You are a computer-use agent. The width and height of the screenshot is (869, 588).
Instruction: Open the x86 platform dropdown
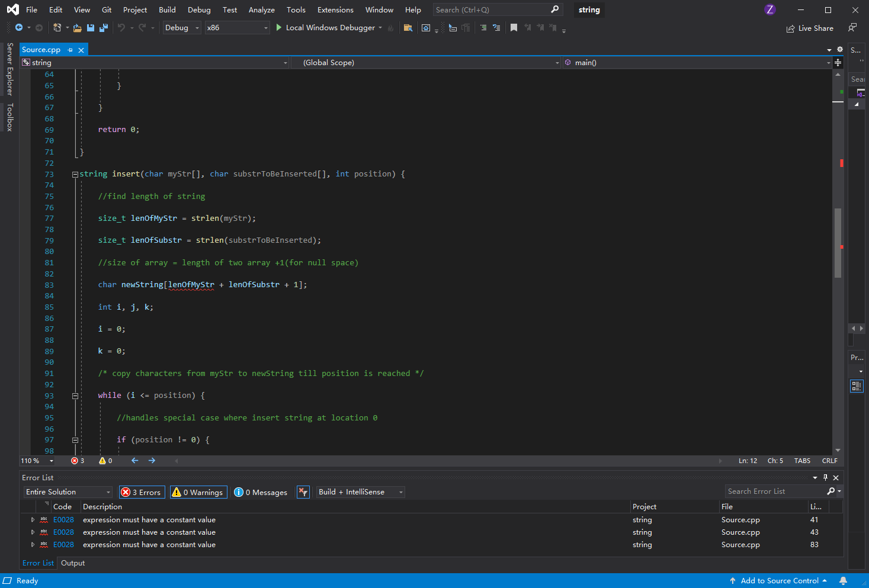(237, 28)
